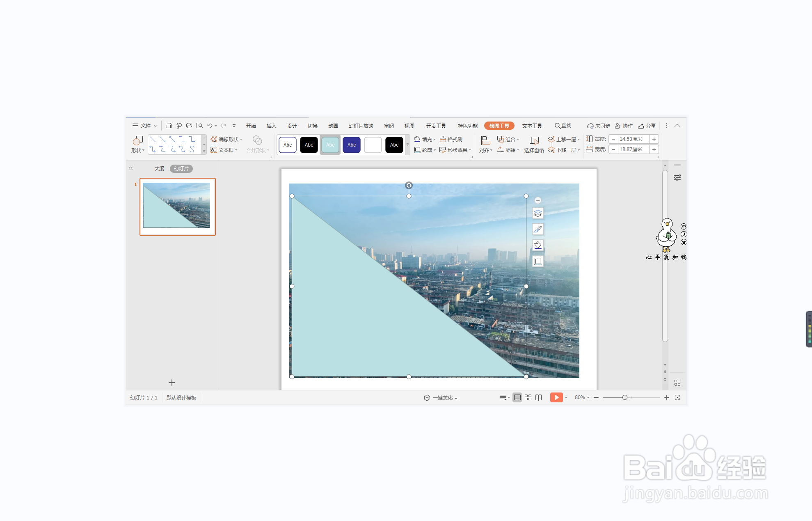Click the undo arrow icon
This screenshot has width=812, height=521.
click(x=210, y=126)
